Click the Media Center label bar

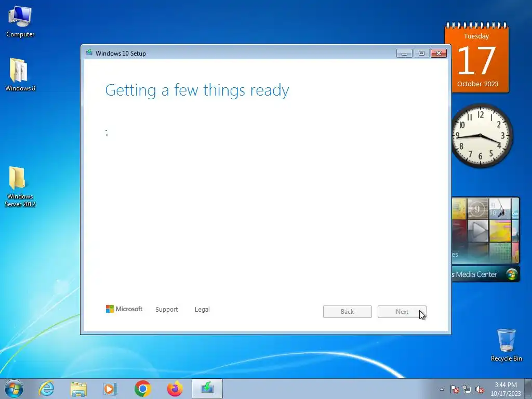click(x=486, y=274)
